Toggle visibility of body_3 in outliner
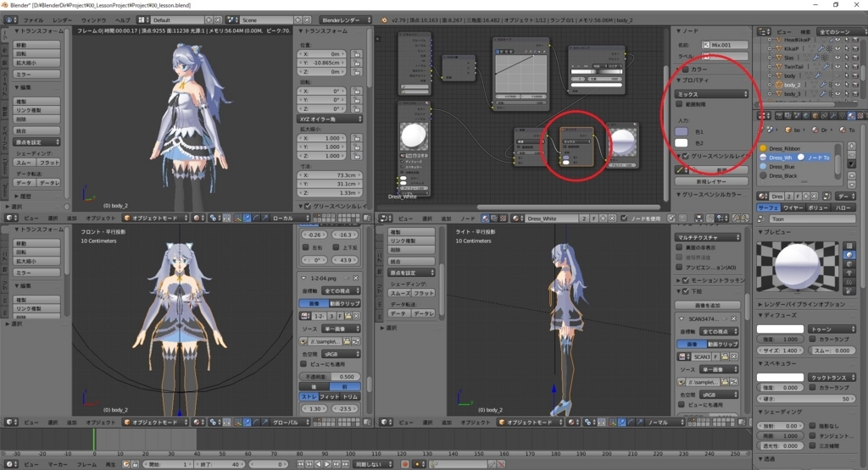The height and width of the screenshot is (470, 868). pos(837,93)
